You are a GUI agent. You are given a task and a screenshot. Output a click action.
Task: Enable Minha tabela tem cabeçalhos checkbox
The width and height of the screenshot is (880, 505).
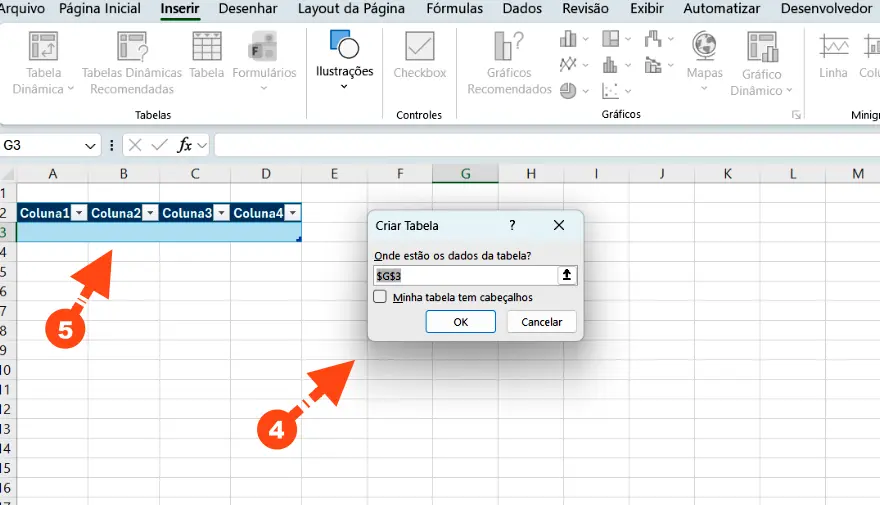(380, 297)
